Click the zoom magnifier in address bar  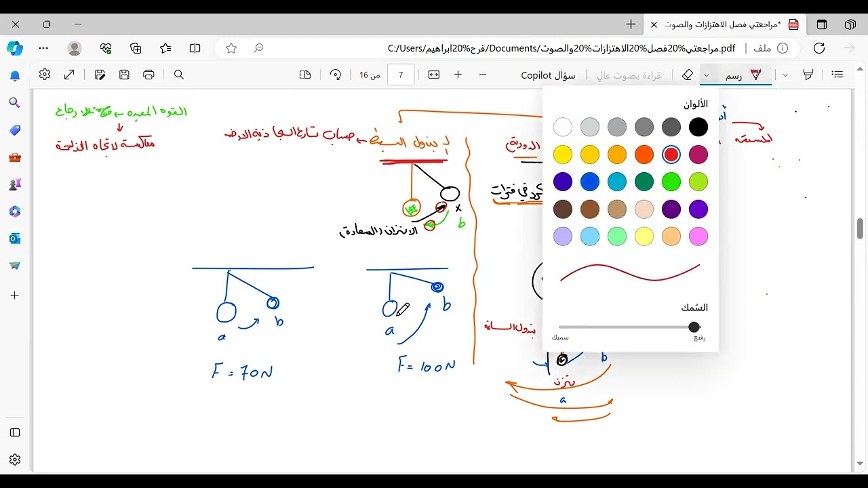coord(258,48)
